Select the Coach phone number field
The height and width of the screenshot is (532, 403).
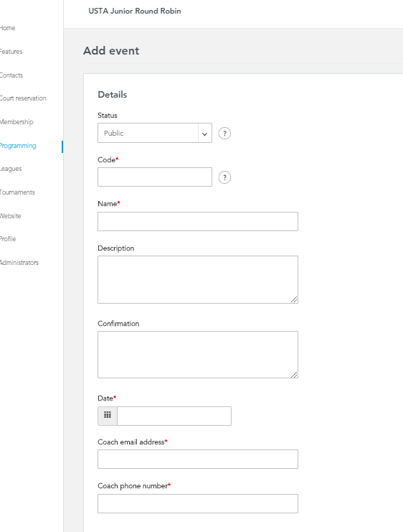tap(198, 503)
